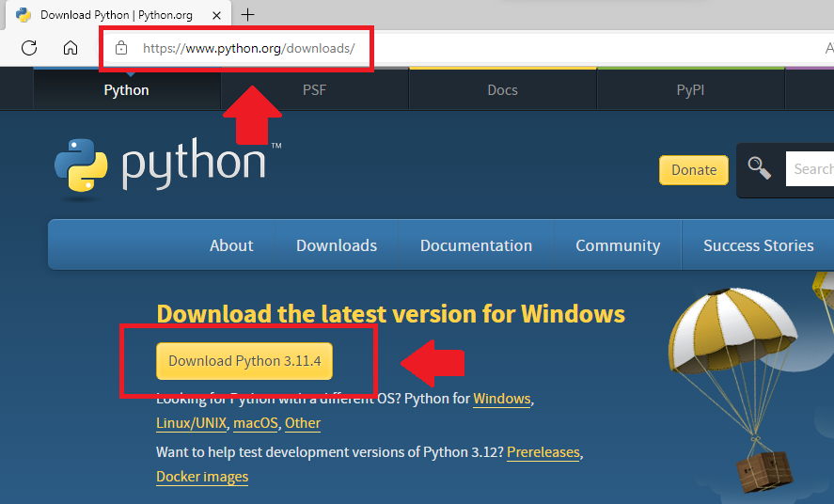Image resolution: width=834 pixels, height=504 pixels.
Task: Open the Docs top navigation tab
Action: 503,90
